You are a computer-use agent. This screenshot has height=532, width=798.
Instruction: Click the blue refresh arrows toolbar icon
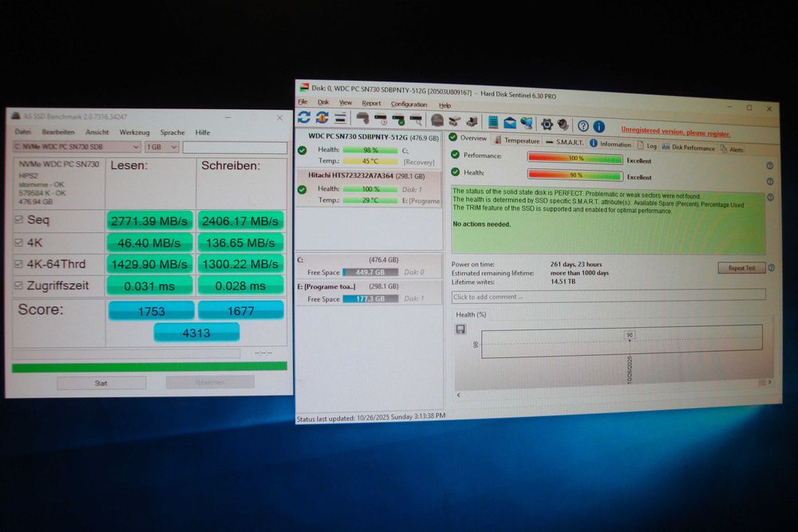tap(304, 117)
